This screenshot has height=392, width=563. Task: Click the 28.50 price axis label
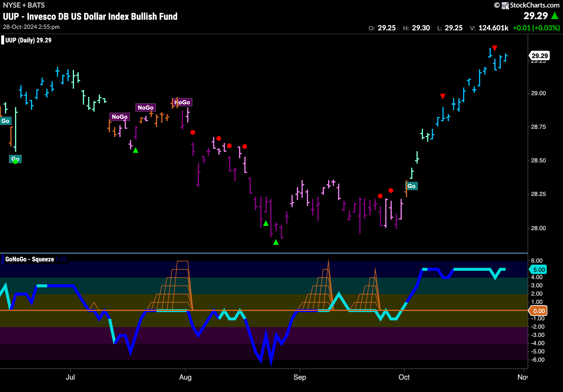[x=539, y=161]
